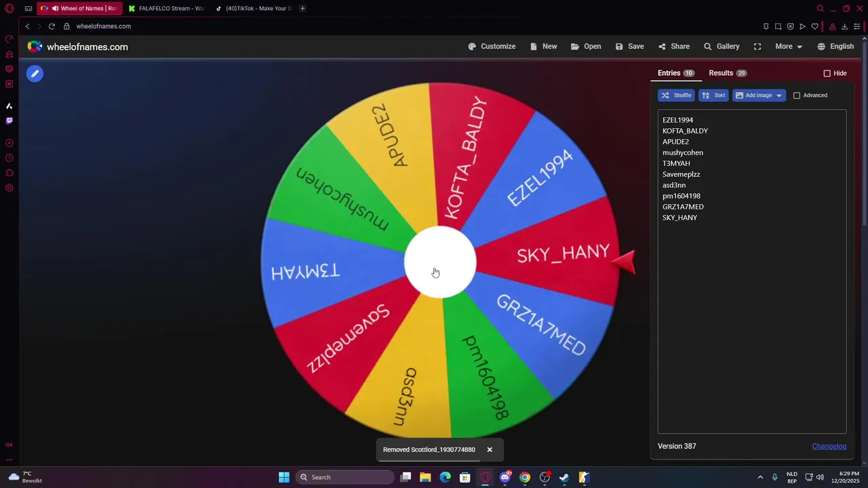This screenshot has height=488, width=868.
Task: Open the Opera main menu
Action: point(9,9)
